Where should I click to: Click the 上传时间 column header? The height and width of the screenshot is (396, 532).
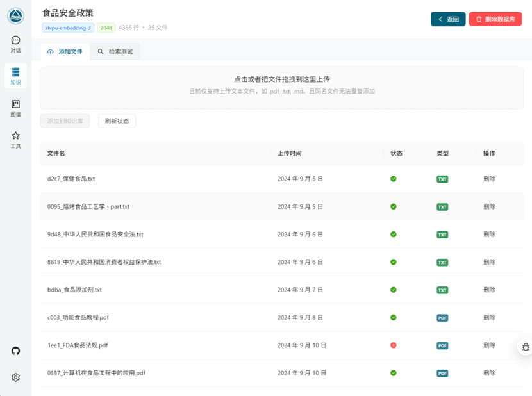click(x=290, y=153)
